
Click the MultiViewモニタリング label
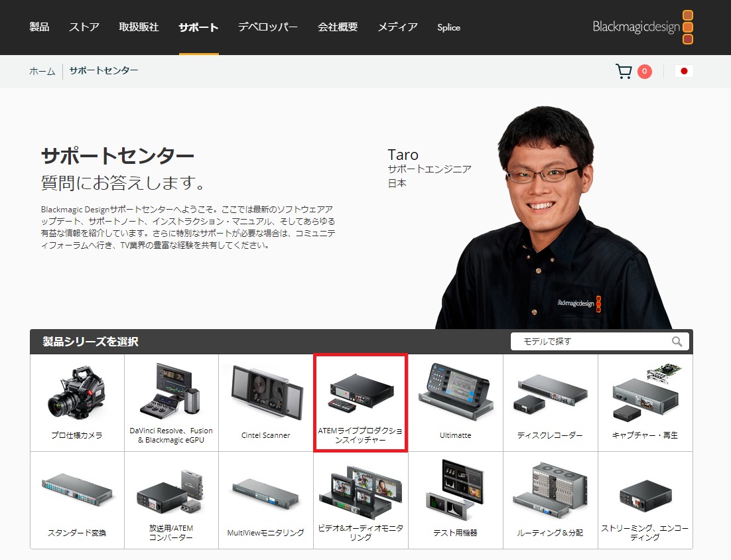click(x=266, y=533)
